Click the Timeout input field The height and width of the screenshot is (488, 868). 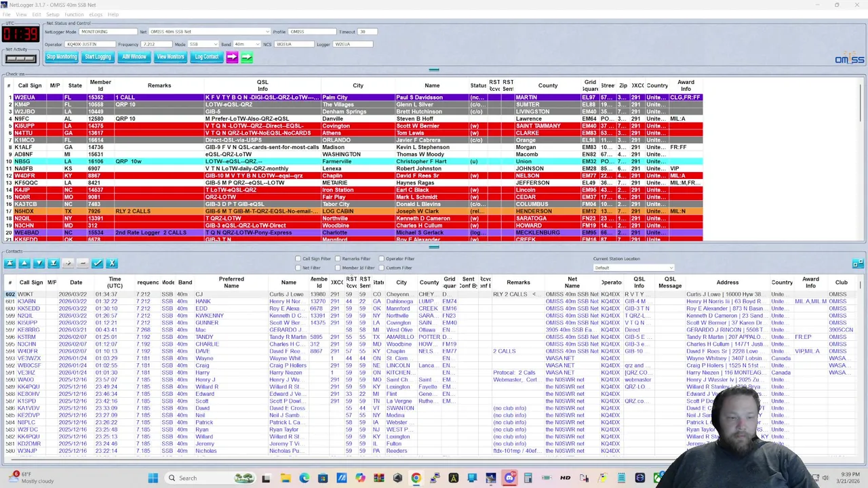click(367, 32)
